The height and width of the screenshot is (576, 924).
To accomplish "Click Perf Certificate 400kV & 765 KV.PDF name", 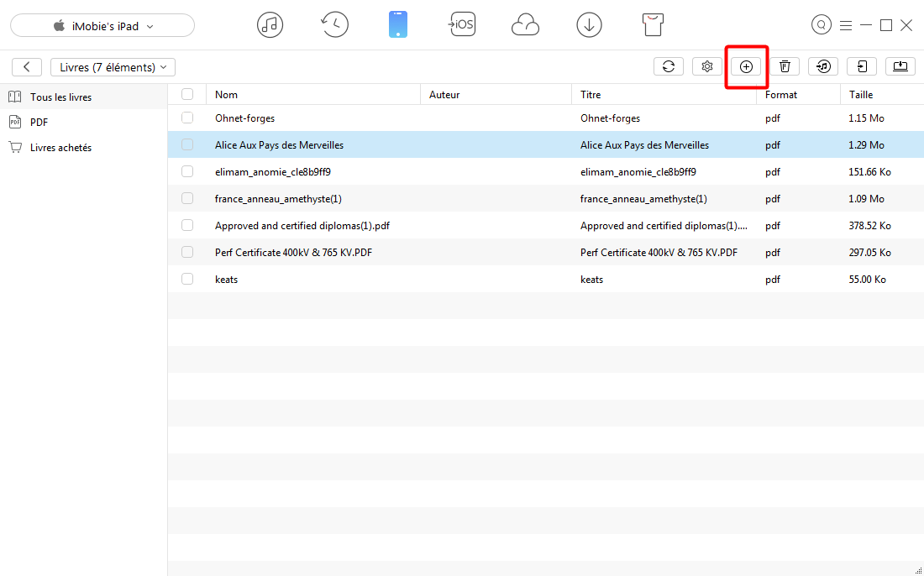I will [293, 252].
